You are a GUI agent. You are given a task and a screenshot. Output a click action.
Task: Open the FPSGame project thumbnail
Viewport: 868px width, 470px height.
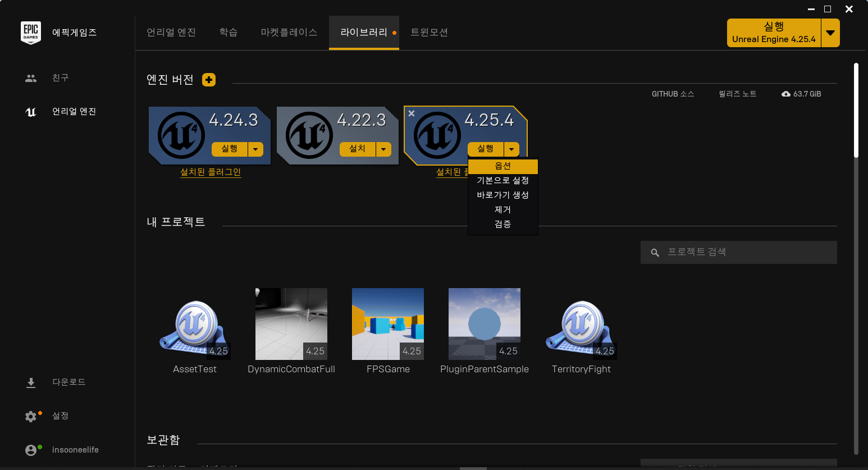click(388, 324)
